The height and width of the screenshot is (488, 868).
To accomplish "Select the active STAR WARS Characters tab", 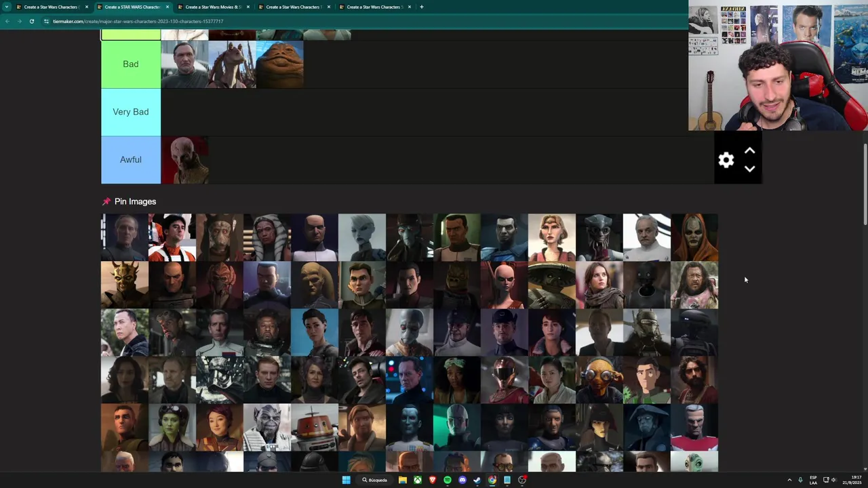I will point(132,7).
